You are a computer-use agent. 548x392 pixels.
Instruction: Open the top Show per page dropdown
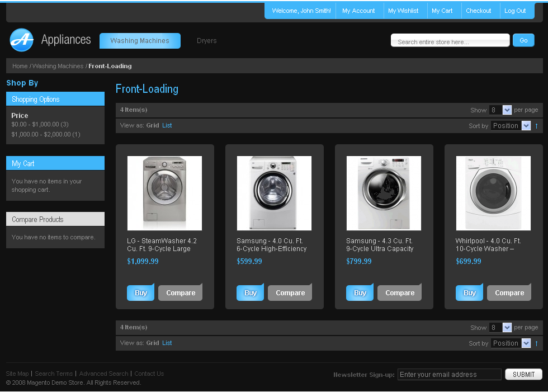click(500, 110)
